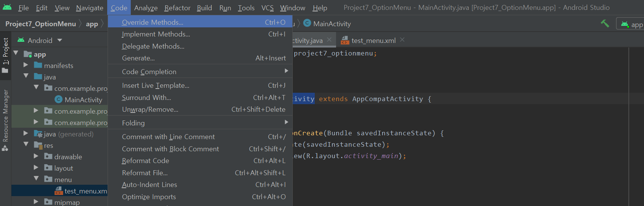This screenshot has width=644, height=206.
Task: Choose Surround With menu entry
Action: [200, 98]
